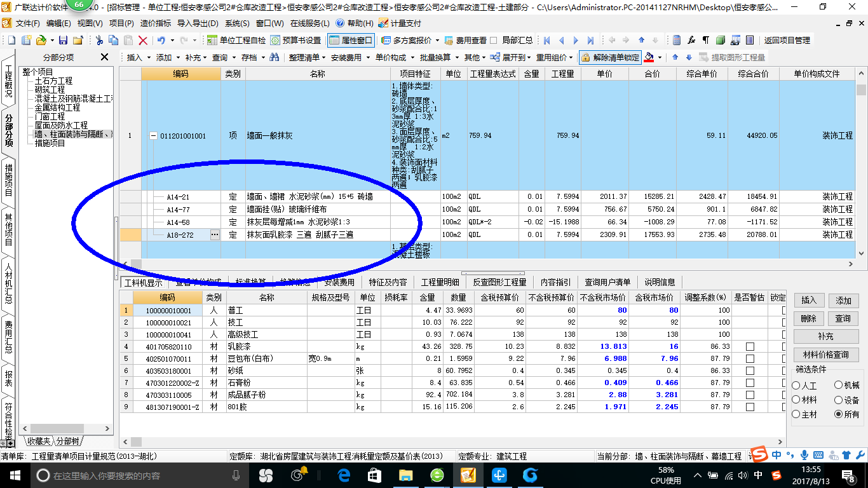The image size is (868, 488).
Task: Open 单位工程自检 self-check tool
Action: 236,40
